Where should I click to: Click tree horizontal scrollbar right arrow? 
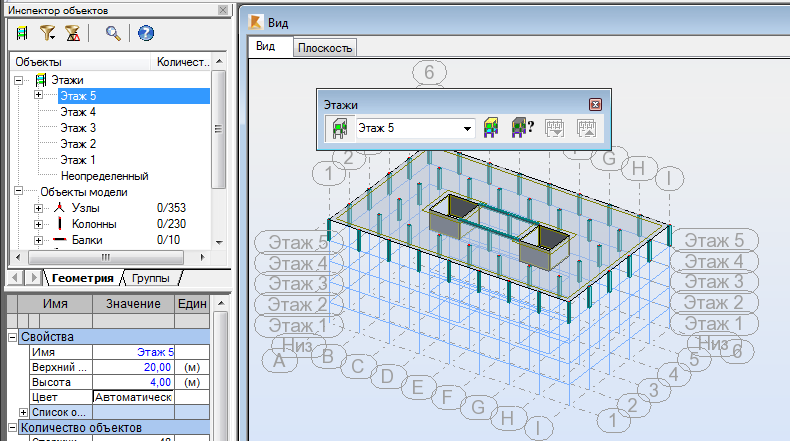[x=203, y=257]
